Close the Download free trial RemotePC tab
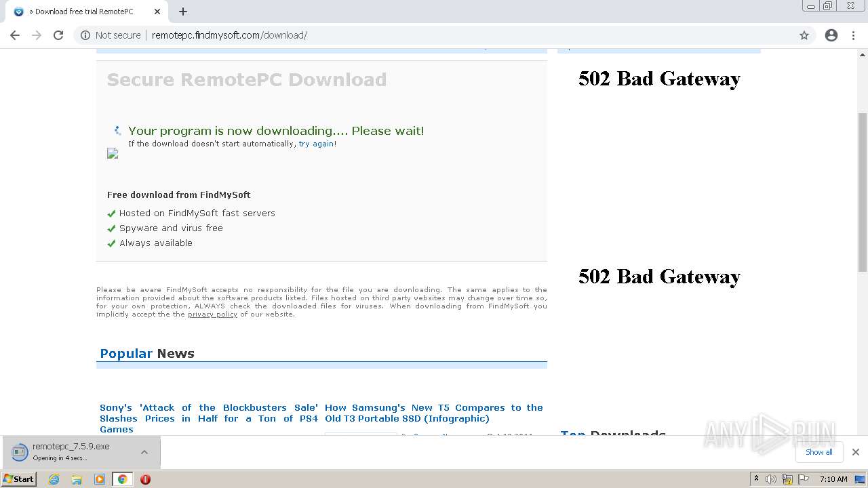 tap(157, 12)
